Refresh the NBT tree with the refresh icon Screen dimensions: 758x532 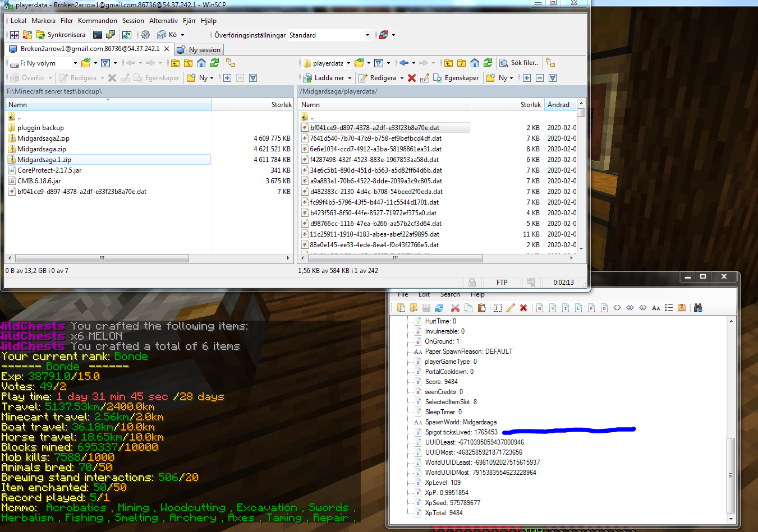[x=439, y=307]
